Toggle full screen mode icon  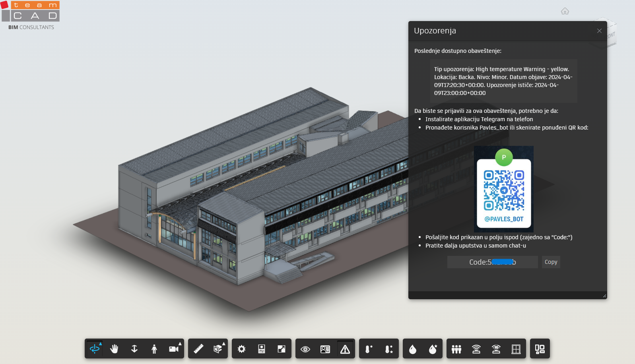(x=282, y=349)
